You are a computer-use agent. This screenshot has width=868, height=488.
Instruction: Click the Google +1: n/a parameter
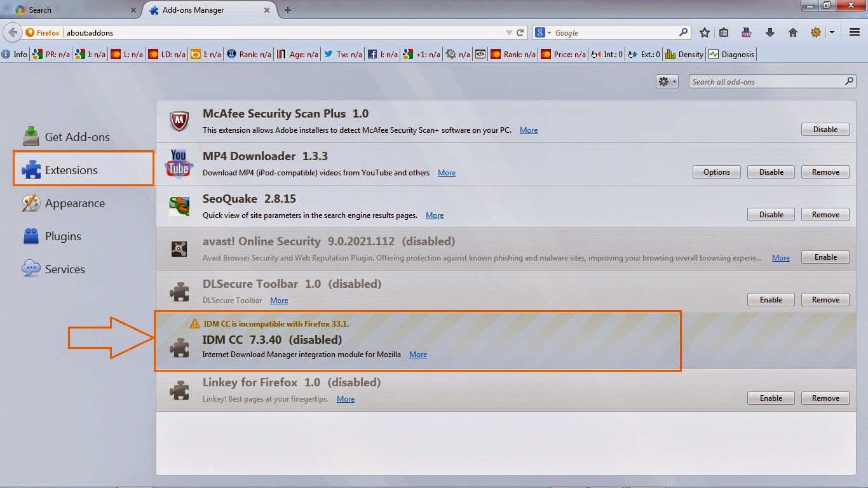[422, 55]
